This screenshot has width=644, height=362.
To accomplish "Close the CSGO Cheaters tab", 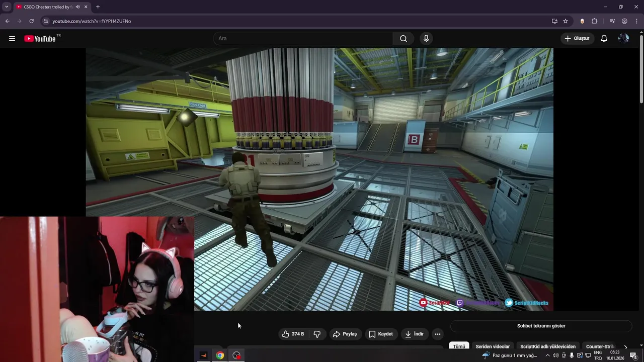I will [x=86, y=7].
